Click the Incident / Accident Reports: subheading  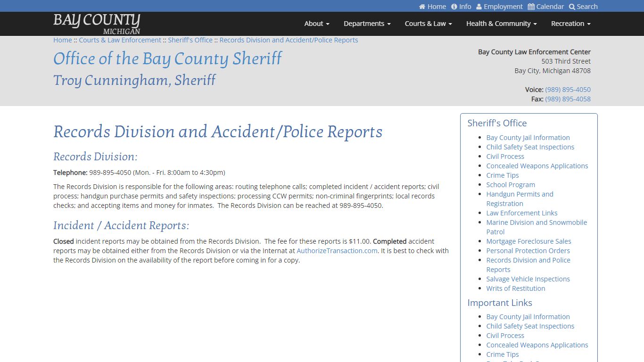pyautogui.click(x=121, y=225)
